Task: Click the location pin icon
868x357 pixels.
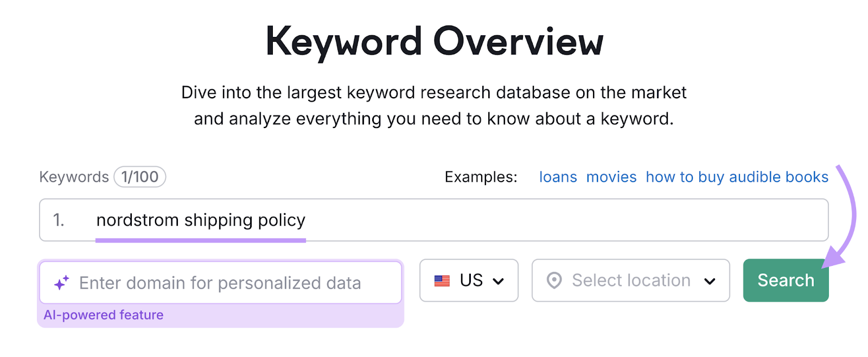Action: tap(554, 280)
